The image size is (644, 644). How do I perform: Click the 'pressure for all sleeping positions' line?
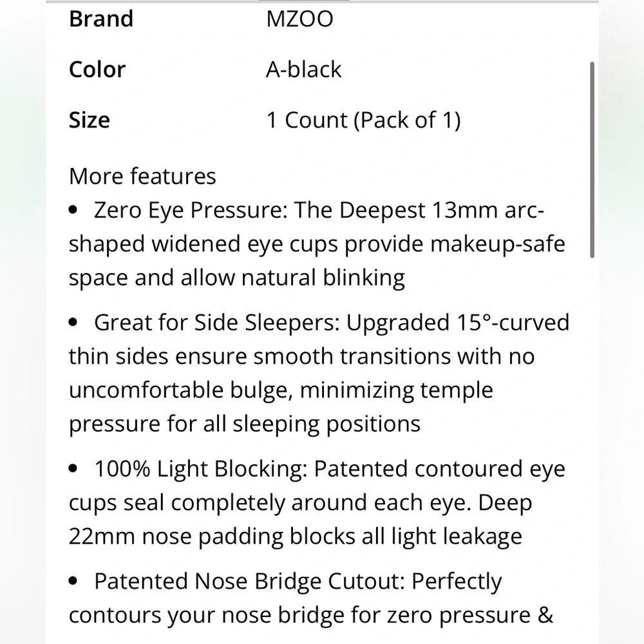[245, 424]
